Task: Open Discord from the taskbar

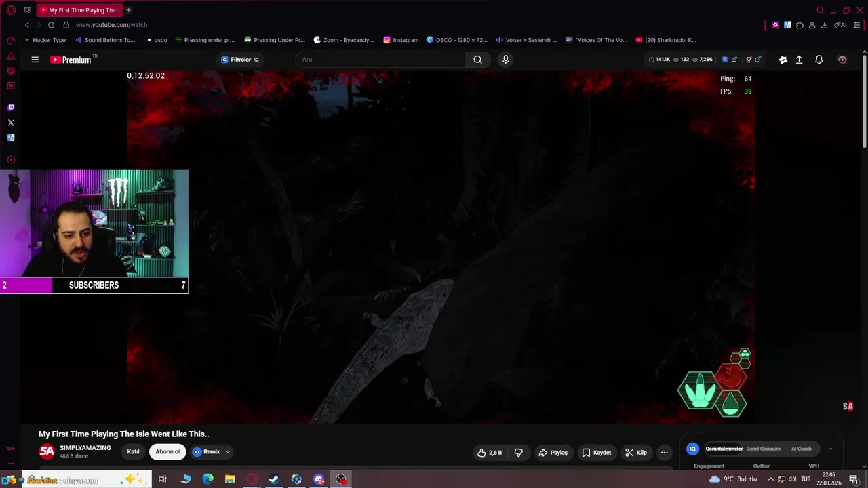Action: 319,479
